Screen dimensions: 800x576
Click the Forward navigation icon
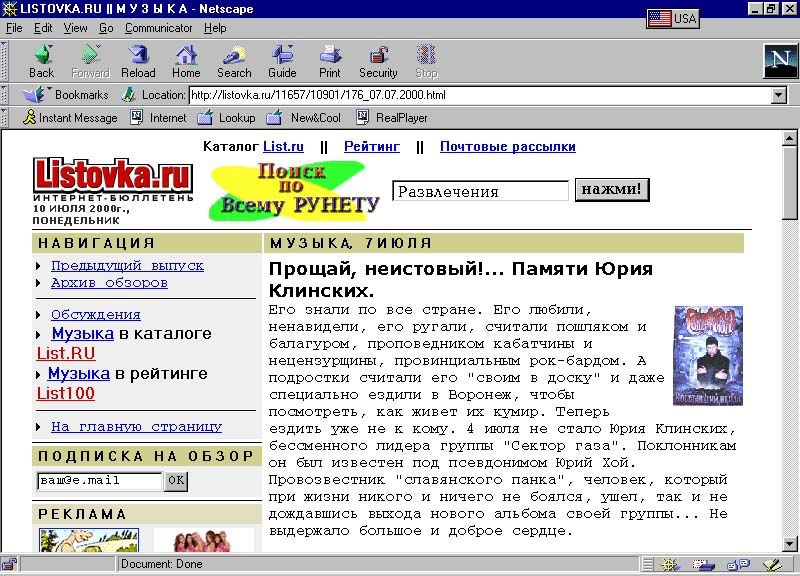point(90,61)
